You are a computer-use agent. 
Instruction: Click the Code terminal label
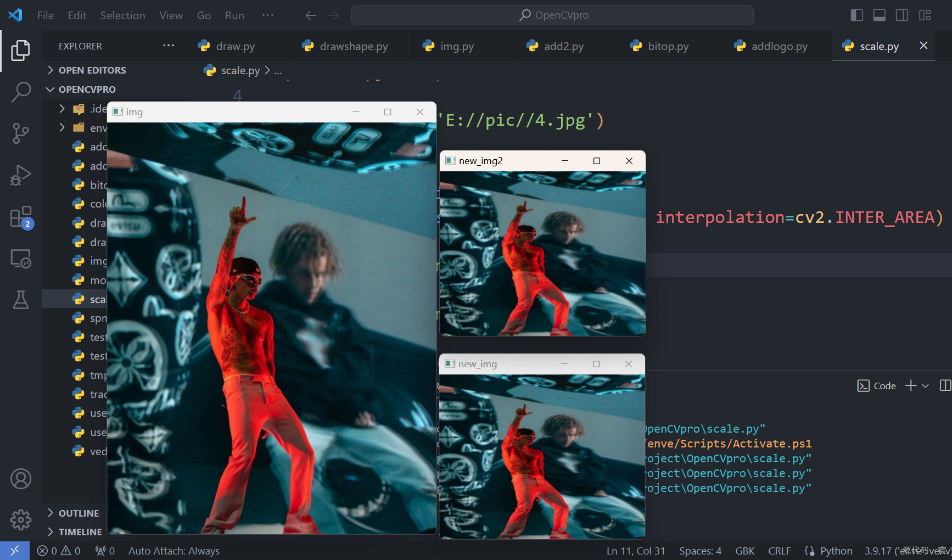884,386
